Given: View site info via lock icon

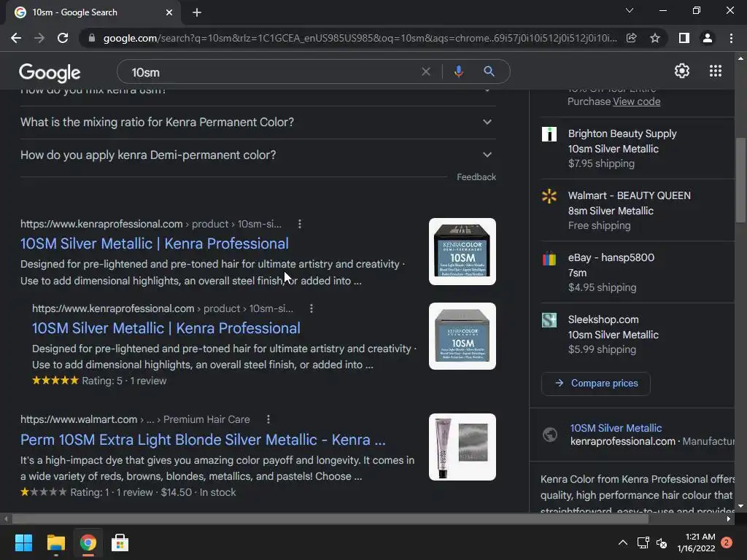Looking at the screenshot, I should 92,38.
